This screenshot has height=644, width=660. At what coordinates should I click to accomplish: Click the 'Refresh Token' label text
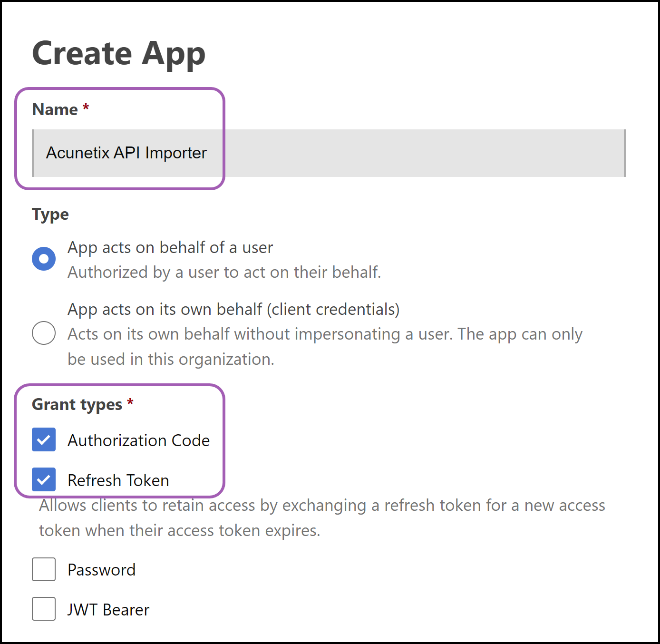pos(118,480)
